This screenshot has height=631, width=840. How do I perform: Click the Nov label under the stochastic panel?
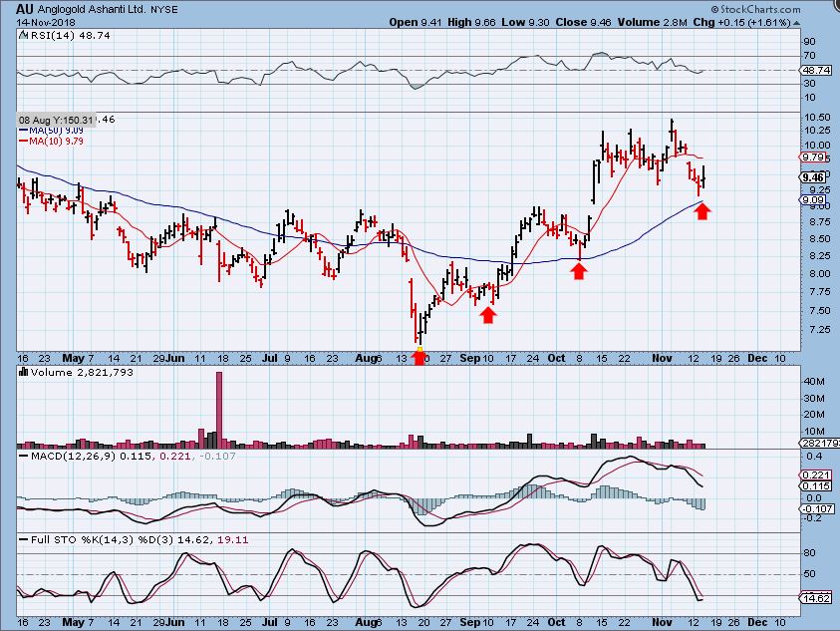[663, 622]
